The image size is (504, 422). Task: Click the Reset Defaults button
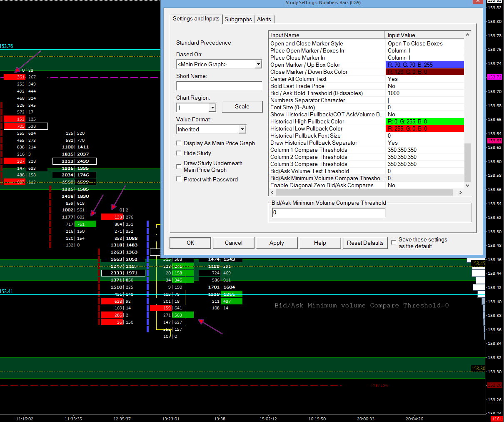coord(365,243)
